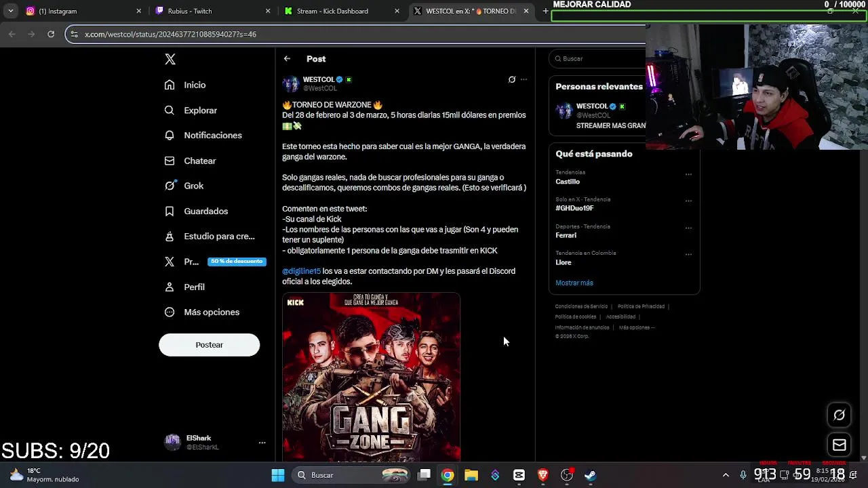868x488 pixels.
Task: Open File Explorer from the taskbar
Action: tap(471, 475)
